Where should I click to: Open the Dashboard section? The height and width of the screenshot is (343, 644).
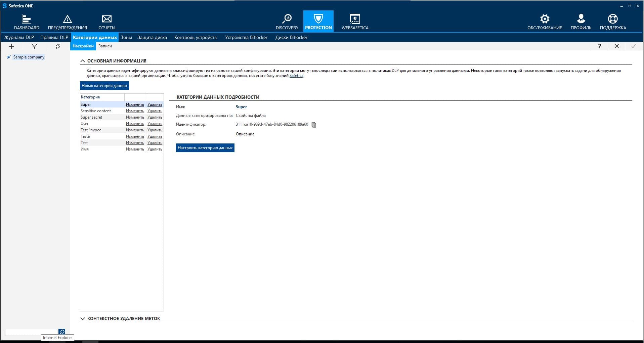pyautogui.click(x=27, y=22)
